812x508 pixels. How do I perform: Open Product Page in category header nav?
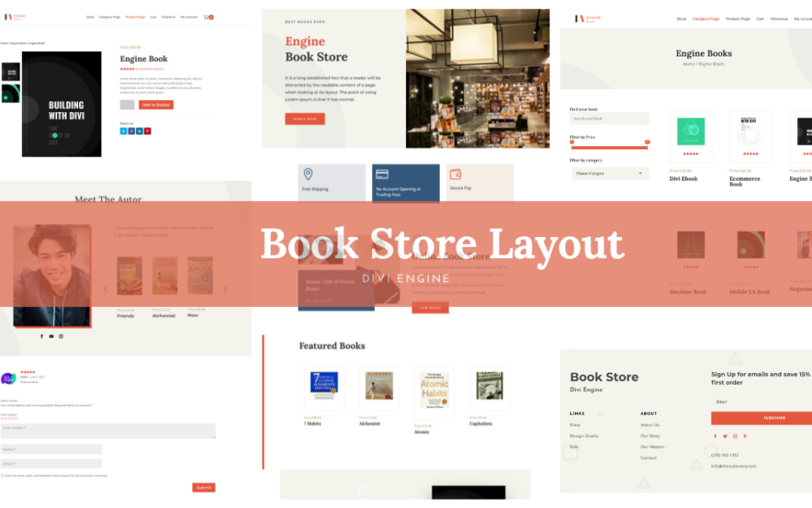(738, 19)
